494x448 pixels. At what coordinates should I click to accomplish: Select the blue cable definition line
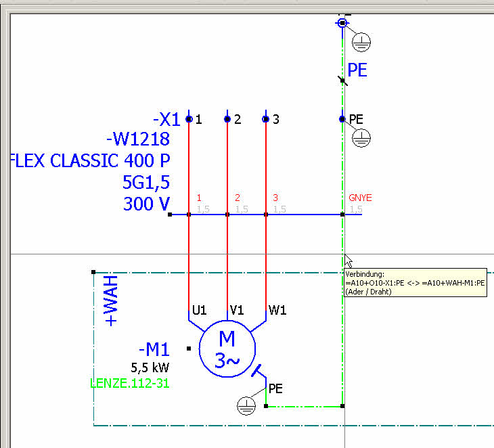265,215
